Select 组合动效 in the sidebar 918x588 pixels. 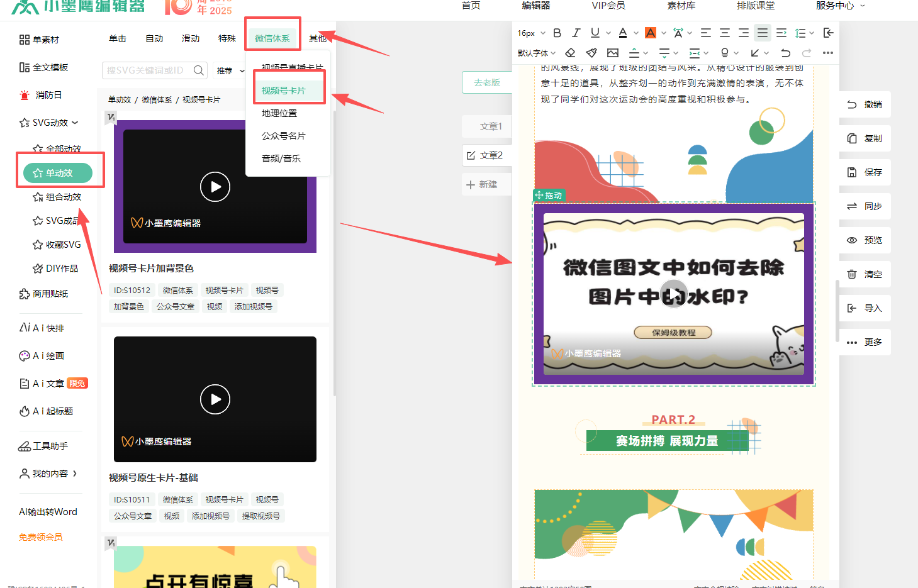tap(57, 197)
